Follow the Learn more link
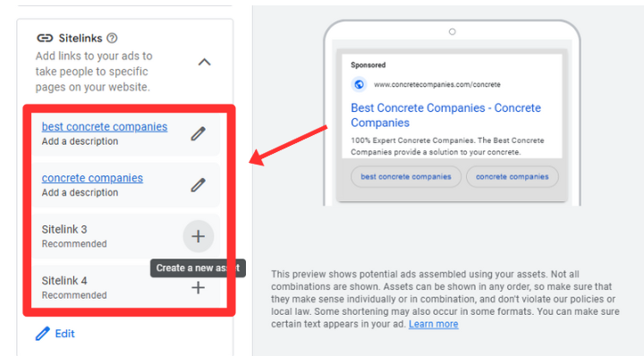 coord(433,324)
